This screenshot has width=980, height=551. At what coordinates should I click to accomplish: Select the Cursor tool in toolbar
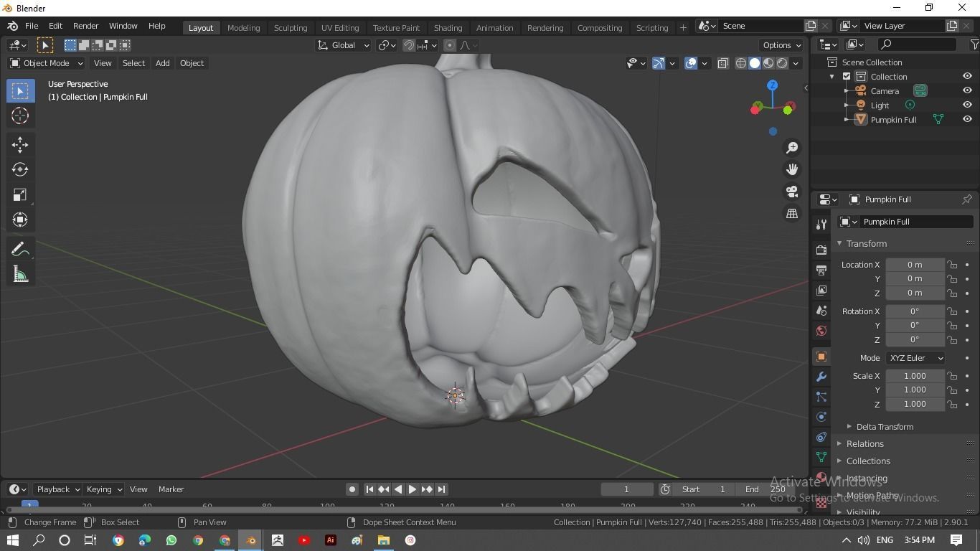(20, 116)
